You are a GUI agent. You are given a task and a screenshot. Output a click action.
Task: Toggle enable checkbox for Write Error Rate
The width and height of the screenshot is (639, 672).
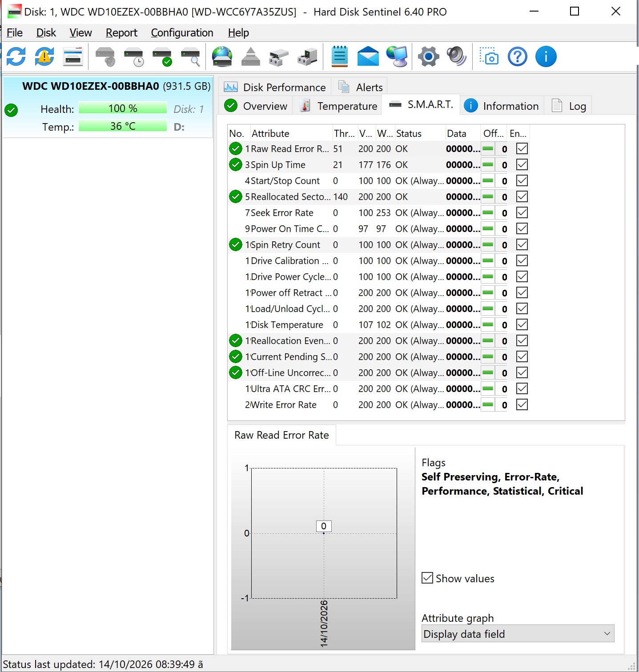[522, 405]
